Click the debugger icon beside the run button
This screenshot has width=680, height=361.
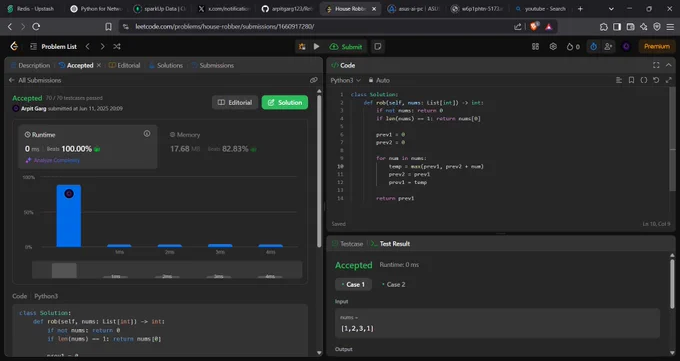[302, 46]
